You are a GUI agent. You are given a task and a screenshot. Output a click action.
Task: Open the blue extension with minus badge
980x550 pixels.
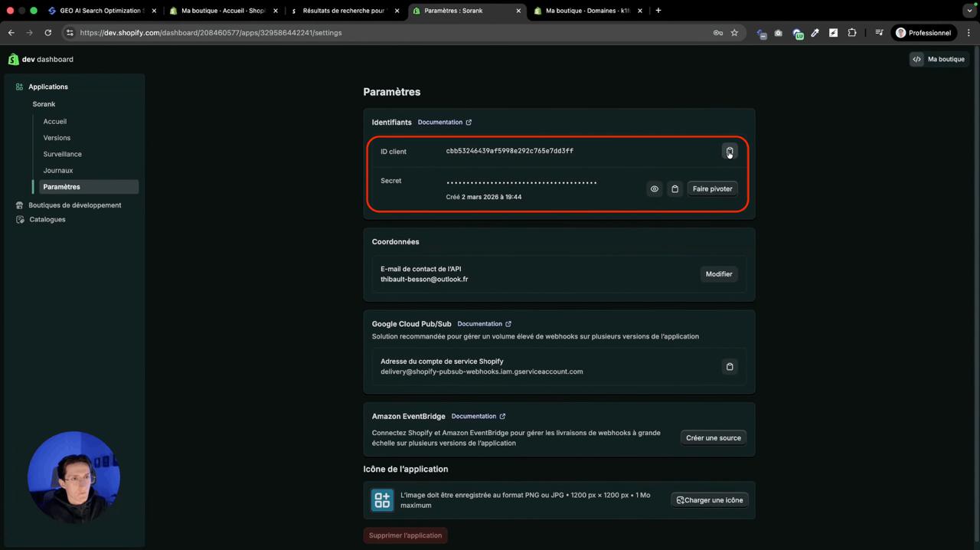(761, 34)
